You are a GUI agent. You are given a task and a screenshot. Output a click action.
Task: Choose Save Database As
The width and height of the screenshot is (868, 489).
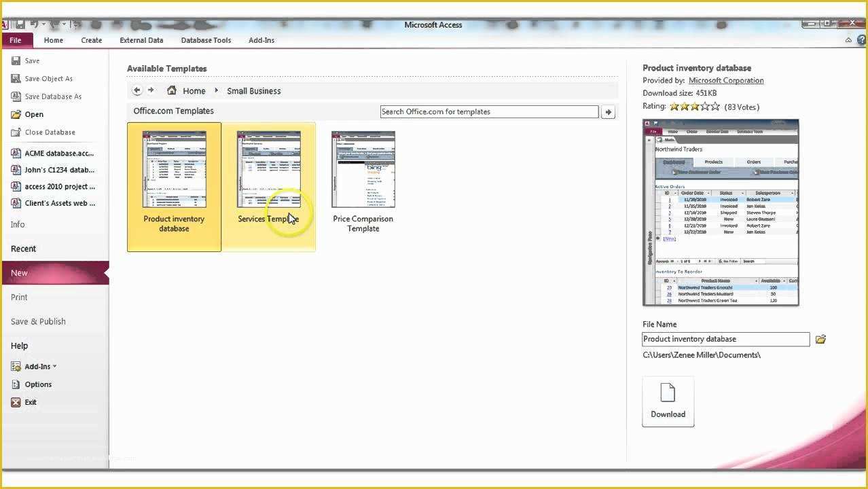coord(46,96)
